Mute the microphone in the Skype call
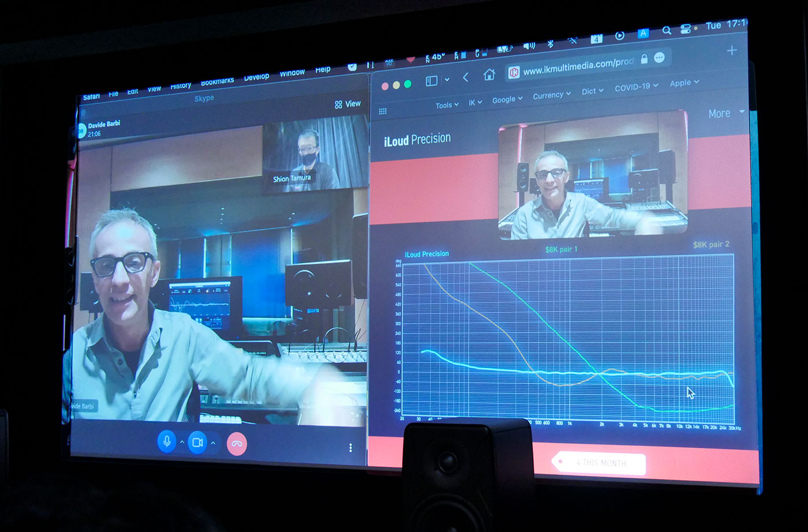 point(167,442)
